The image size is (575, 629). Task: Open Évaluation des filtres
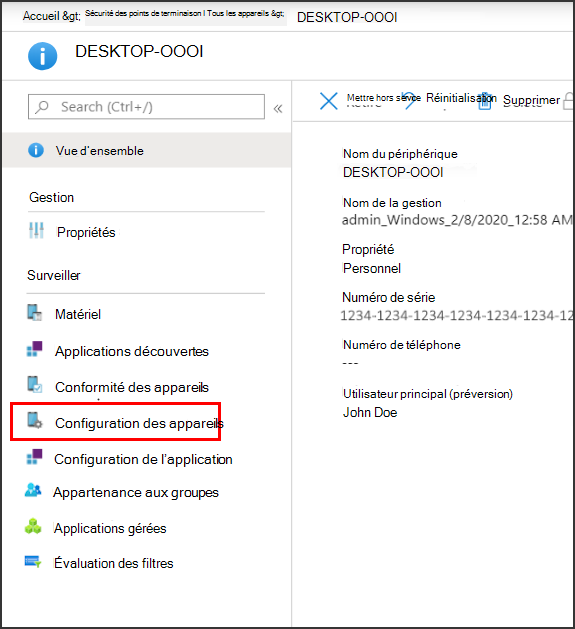pos(114,563)
